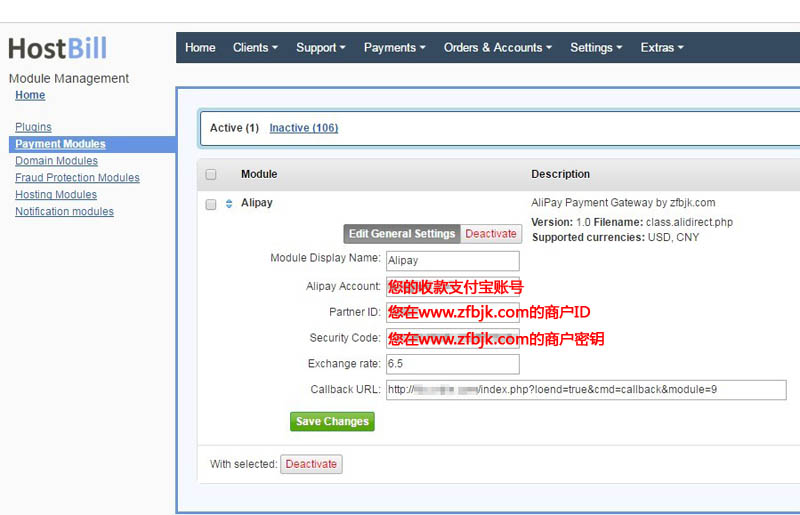Viewport: 800px width, 515px height.
Task: Click the Alipay row reorder arrows icon
Action: click(x=229, y=204)
